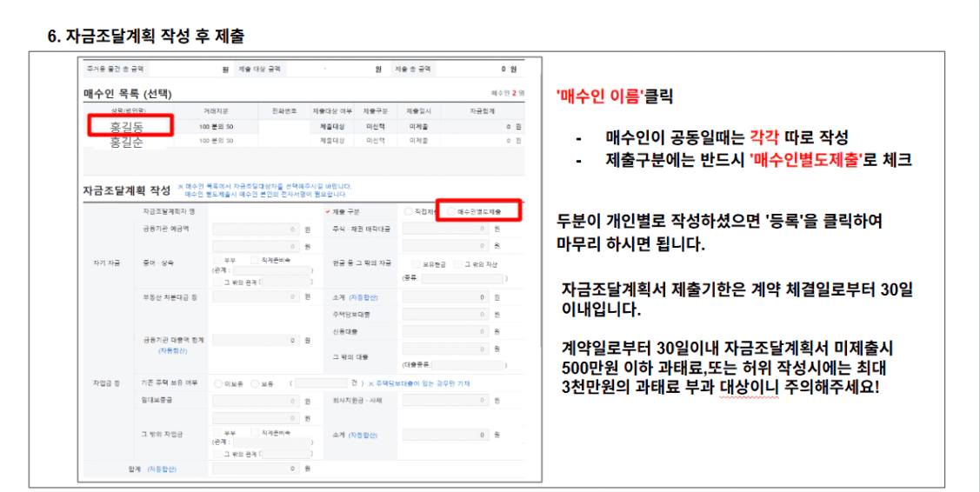The image size is (980, 492).
Task: Click the 부동산 처분대금 등 amount field
Action: pos(256,297)
